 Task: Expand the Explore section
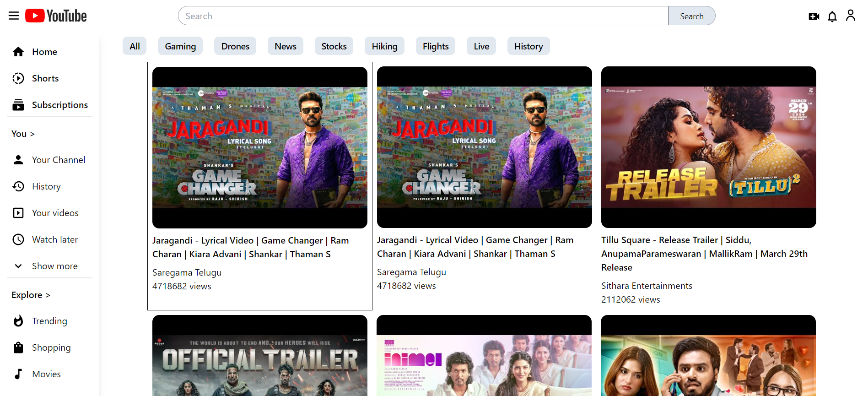pyautogui.click(x=31, y=295)
